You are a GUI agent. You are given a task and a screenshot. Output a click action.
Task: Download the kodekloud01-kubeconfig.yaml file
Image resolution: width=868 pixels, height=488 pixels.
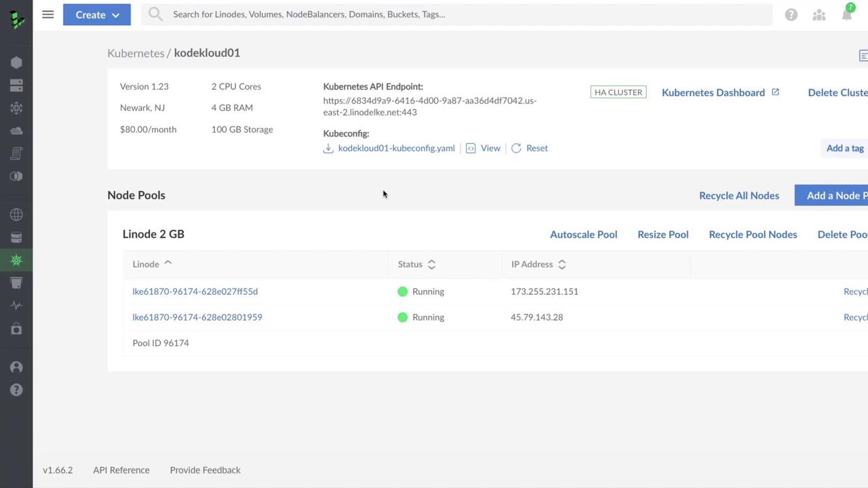tap(396, 148)
